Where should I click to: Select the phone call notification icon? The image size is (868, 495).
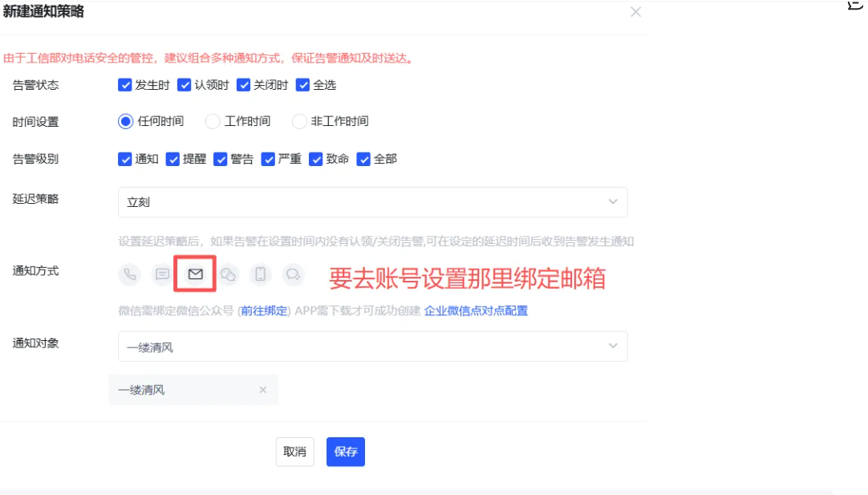[130, 274]
